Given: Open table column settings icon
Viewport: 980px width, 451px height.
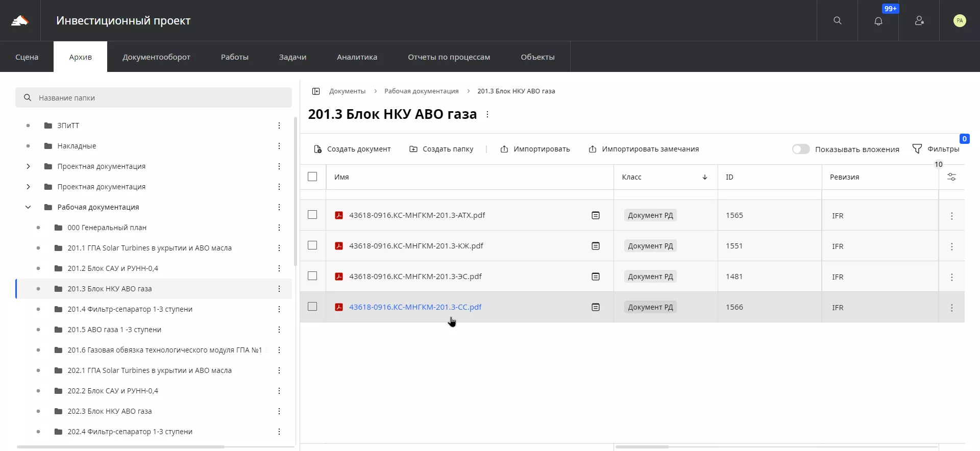Looking at the screenshot, I should click(951, 177).
